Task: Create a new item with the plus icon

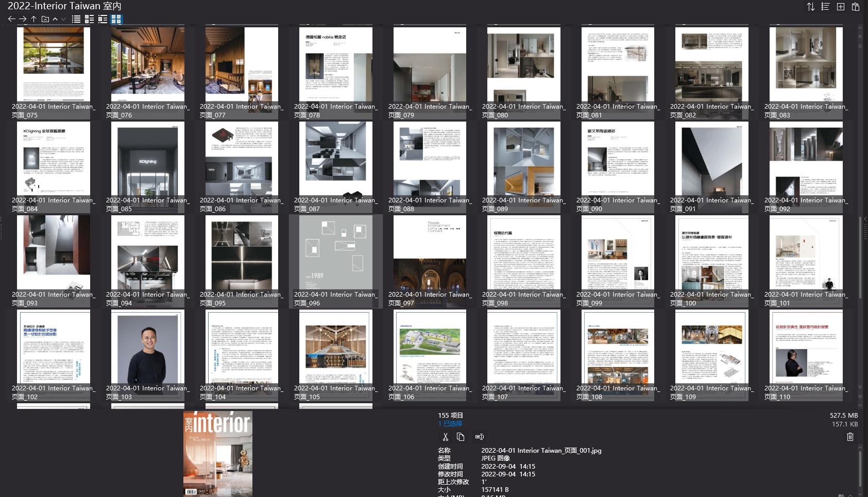Action: [x=840, y=7]
